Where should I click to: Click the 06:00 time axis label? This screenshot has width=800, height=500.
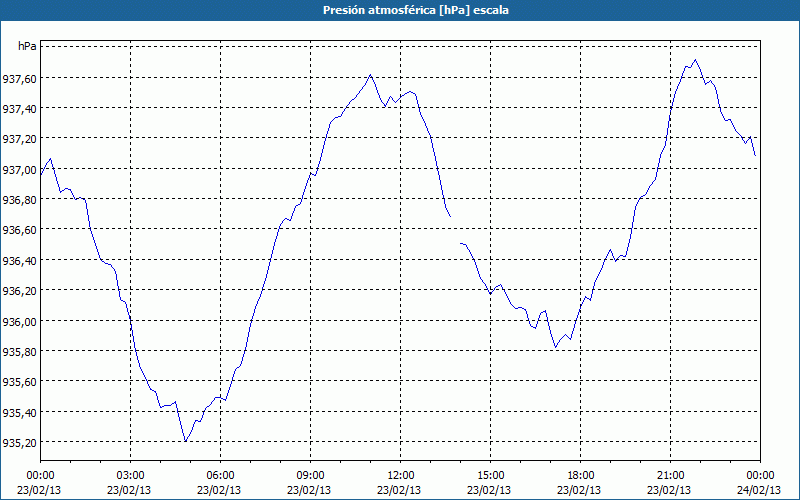coord(220,476)
